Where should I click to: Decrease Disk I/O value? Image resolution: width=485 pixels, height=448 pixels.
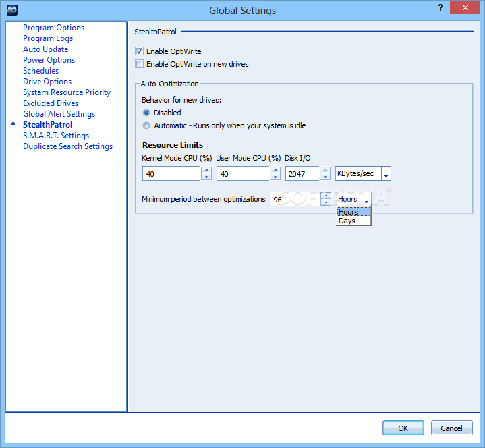click(x=325, y=177)
